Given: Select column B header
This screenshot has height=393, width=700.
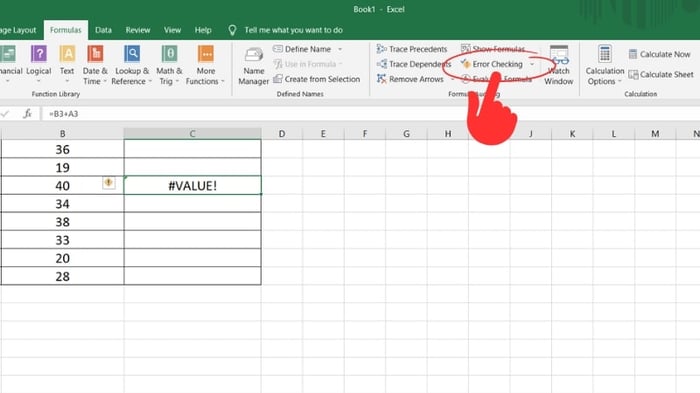Looking at the screenshot, I should click(x=62, y=134).
